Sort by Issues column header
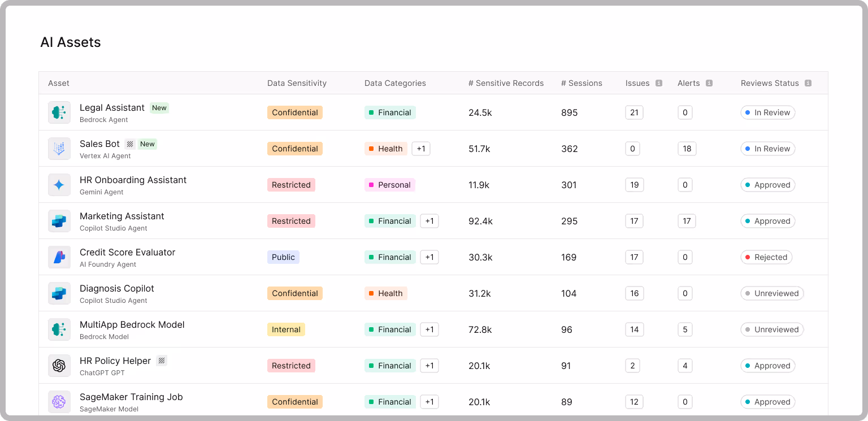 click(x=637, y=83)
